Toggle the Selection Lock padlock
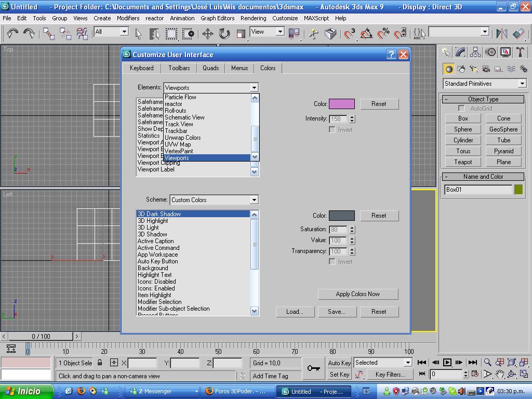 (x=100, y=363)
